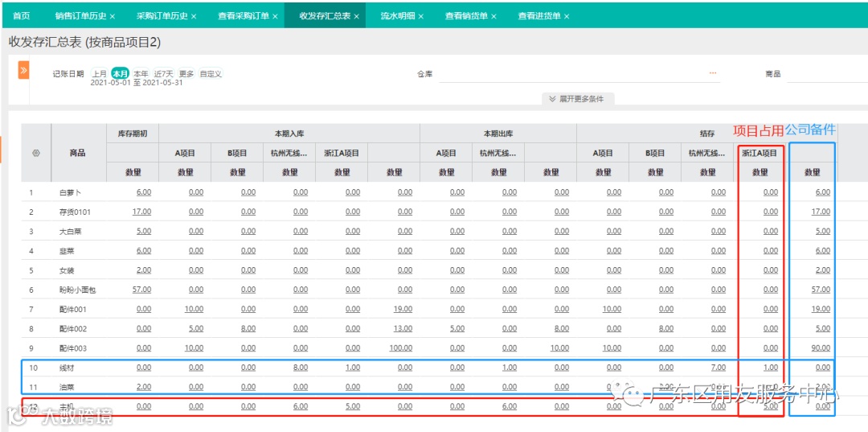Viewport: 868px width, 432px height.
Task: Click 线材 杭州无线 ending balance 7.00
Action: (x=718, y=368)
